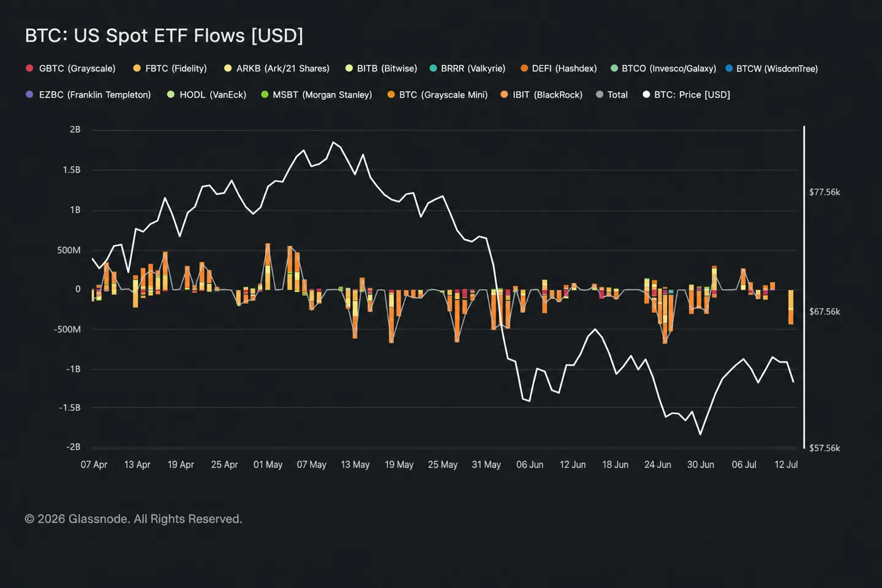Click the 31 May date label
Image resolution: width=882 pixels, height=588 pixels.
(x=486, y=465)
